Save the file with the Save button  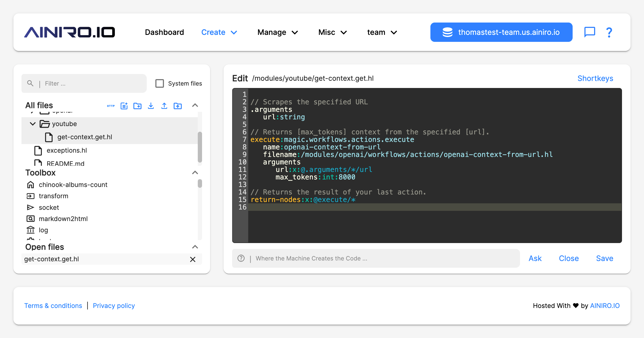click(x=605, y=258)
